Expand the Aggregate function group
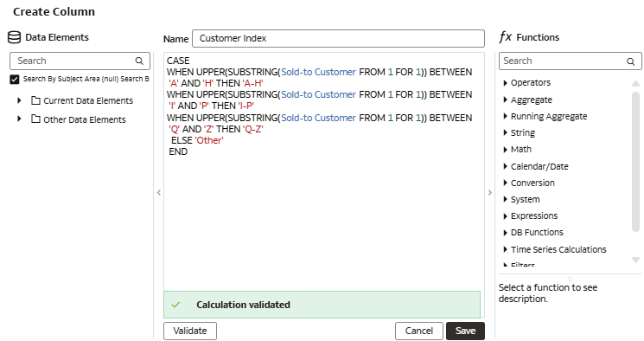 pos(505,100)
